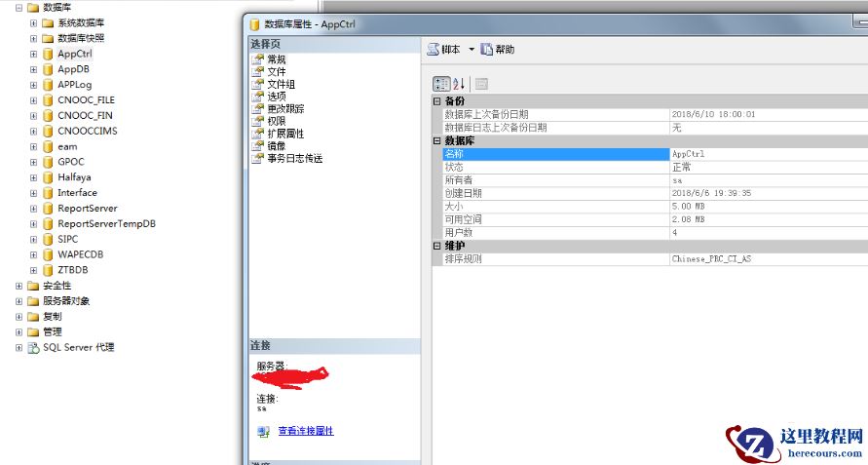Click the 脚本 script icon in toolbar
The image size is (868, 465).
click(x=433, y=50)
